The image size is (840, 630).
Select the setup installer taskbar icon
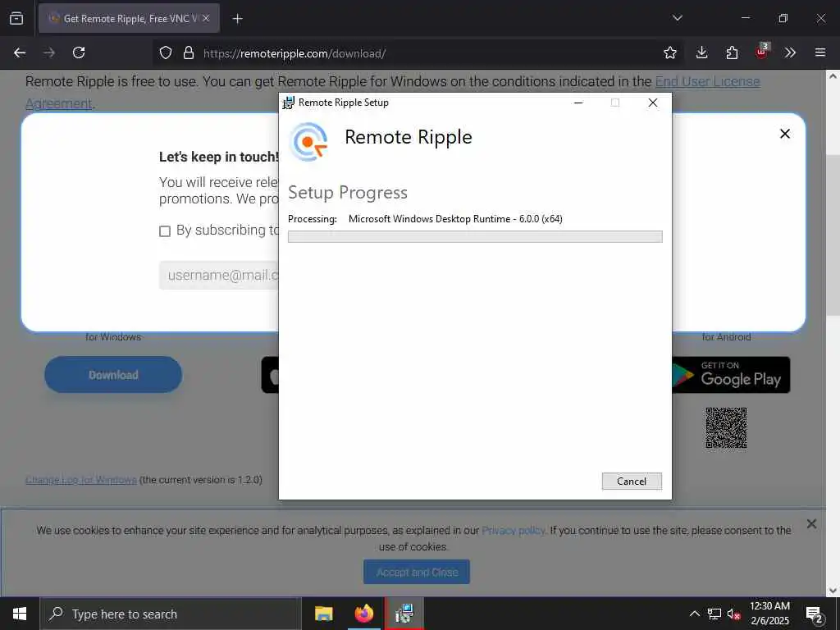(404, 614)
